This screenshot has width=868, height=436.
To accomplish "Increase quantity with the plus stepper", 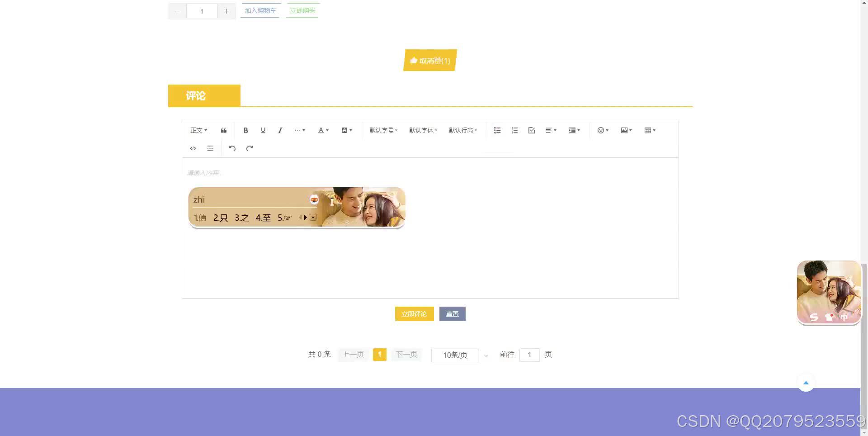I will tap(226, 11).
